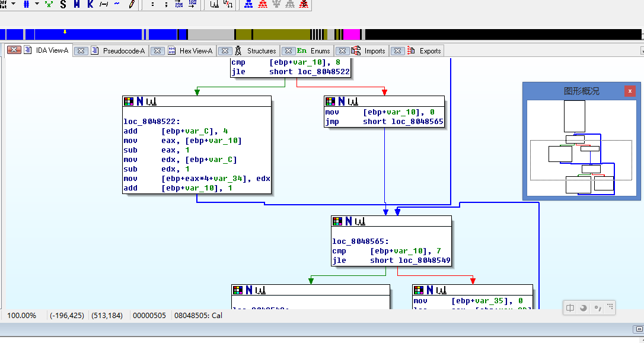Screen dimensions: 644x343
Task: Click the '08048505: Cal' status bar entry
Action: [x=199, y=316]
